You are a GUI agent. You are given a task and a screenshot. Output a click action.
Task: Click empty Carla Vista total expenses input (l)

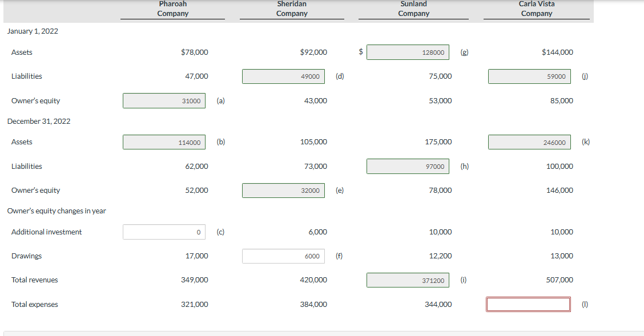click(x=528, y=305)
